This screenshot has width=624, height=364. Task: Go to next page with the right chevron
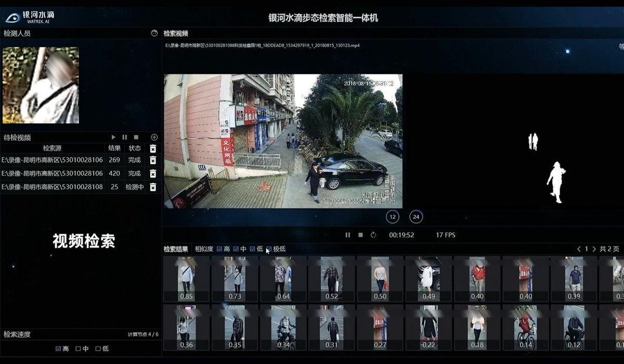595,249
